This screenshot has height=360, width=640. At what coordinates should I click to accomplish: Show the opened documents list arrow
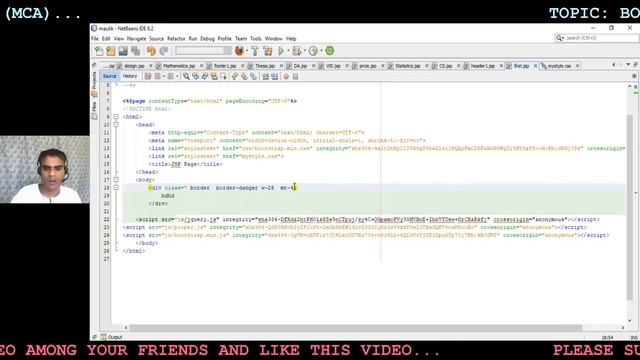628,65
